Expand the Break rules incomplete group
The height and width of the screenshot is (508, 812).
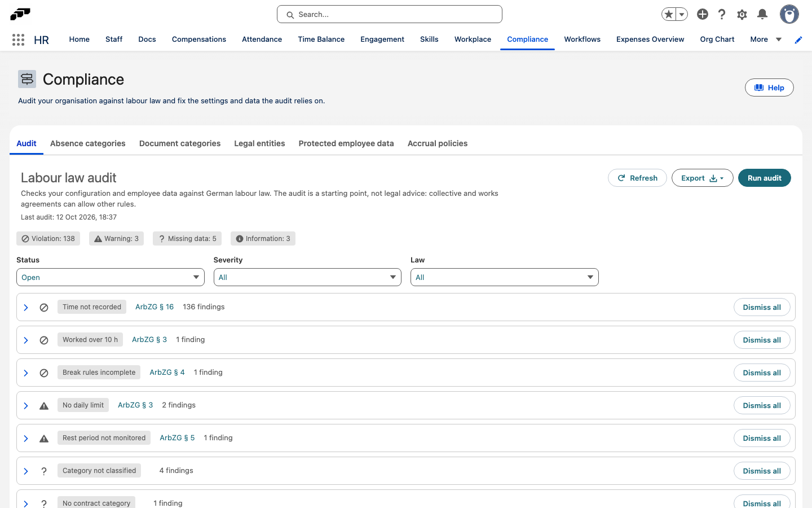[26, 373]
